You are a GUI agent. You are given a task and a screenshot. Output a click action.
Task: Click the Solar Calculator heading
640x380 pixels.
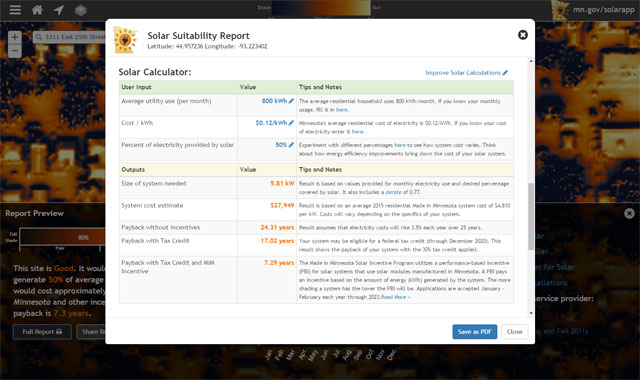pyautogui.click(x=155, y=72)
